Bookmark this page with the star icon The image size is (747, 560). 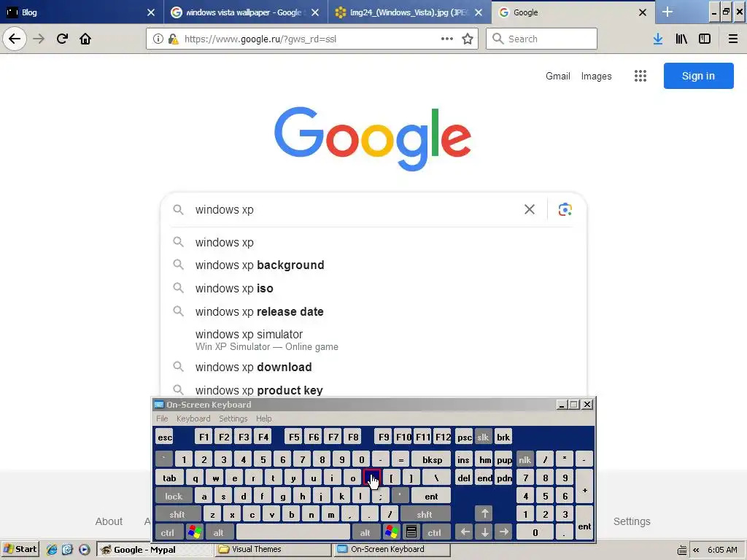[x=468, y=39]
